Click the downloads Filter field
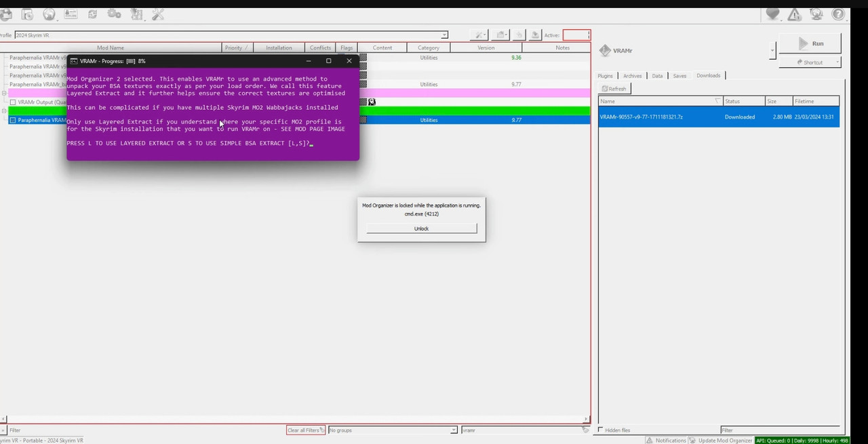The width and height of the screenshot is (868, 444). click(x=780, y=430)
